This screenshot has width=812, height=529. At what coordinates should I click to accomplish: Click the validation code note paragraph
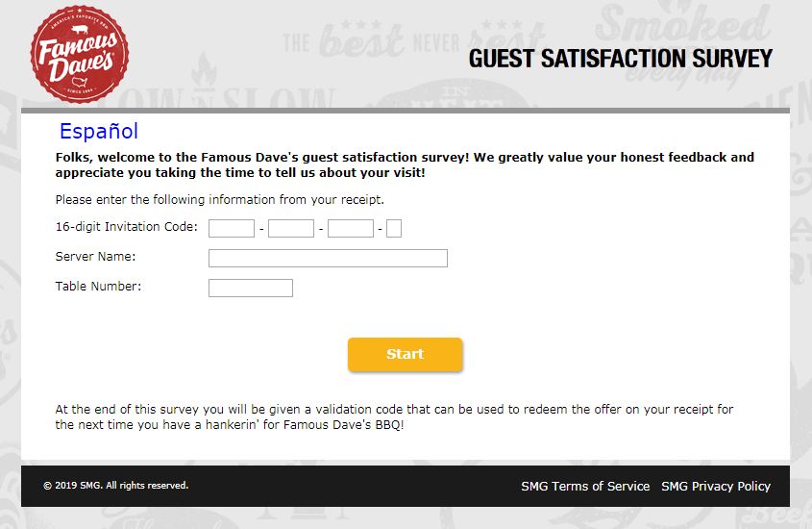pos(394,416)
